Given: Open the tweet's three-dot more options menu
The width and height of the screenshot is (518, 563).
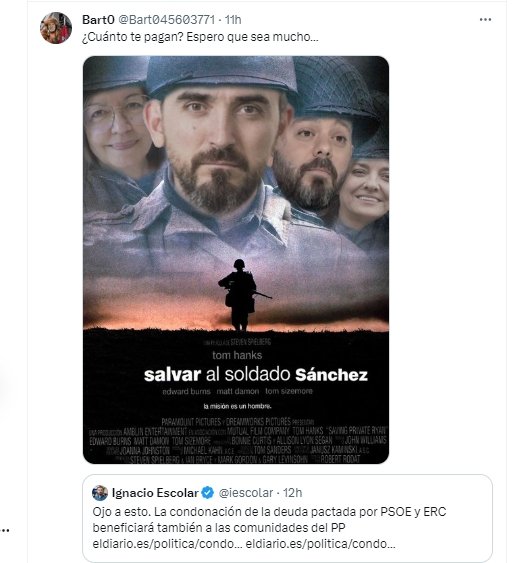Looking at the screenshot, I should pos(485,20).
